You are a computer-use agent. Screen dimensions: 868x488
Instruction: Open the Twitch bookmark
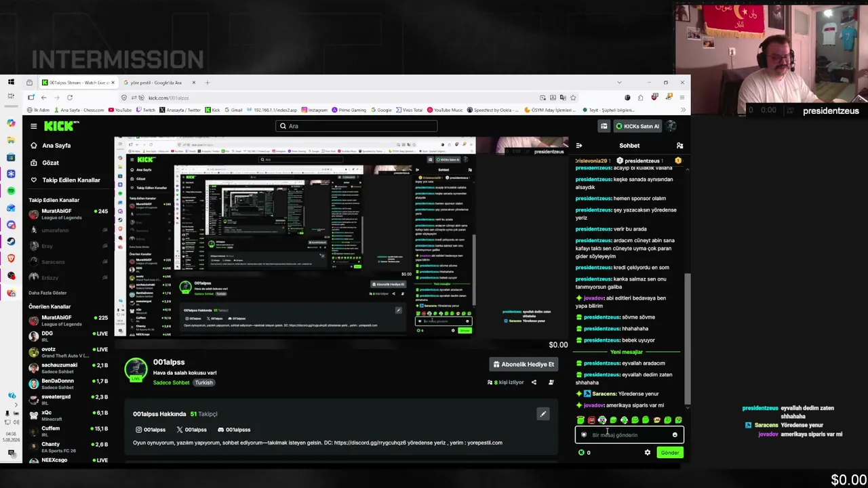(x=145, y=110)
